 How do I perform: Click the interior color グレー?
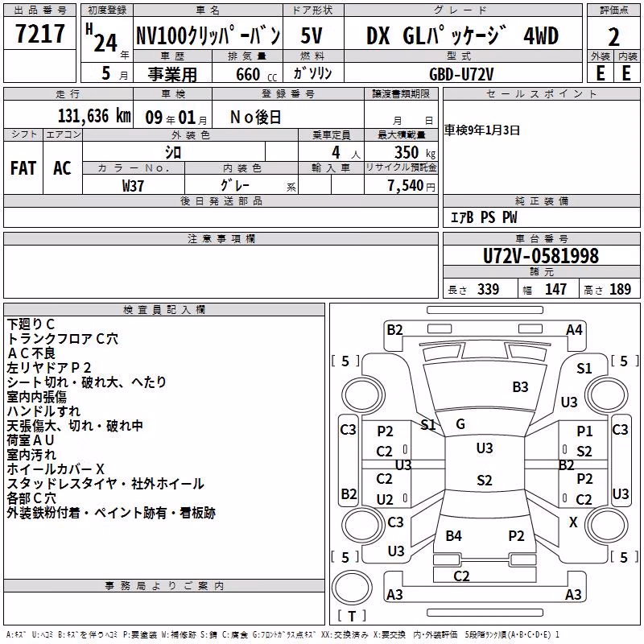point(235,186)
